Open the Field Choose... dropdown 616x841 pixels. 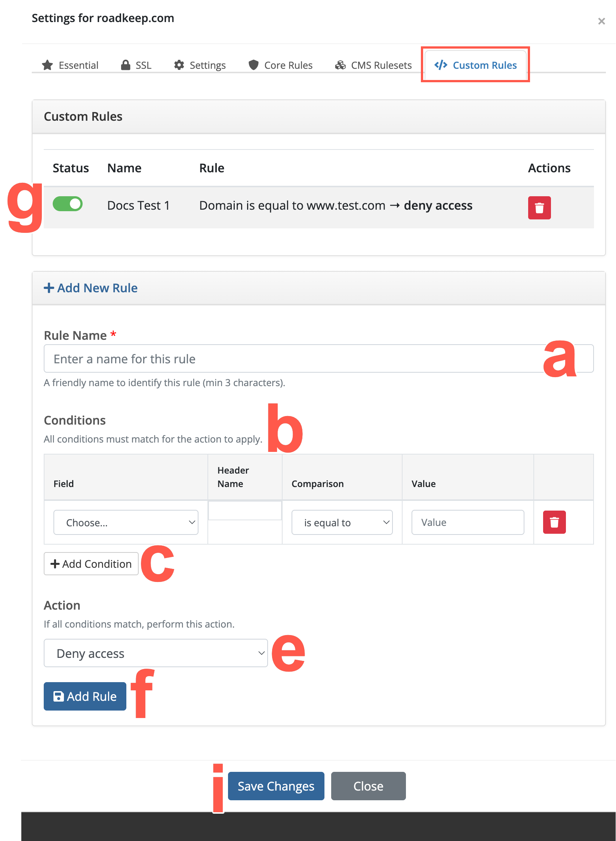coord(126,522)
